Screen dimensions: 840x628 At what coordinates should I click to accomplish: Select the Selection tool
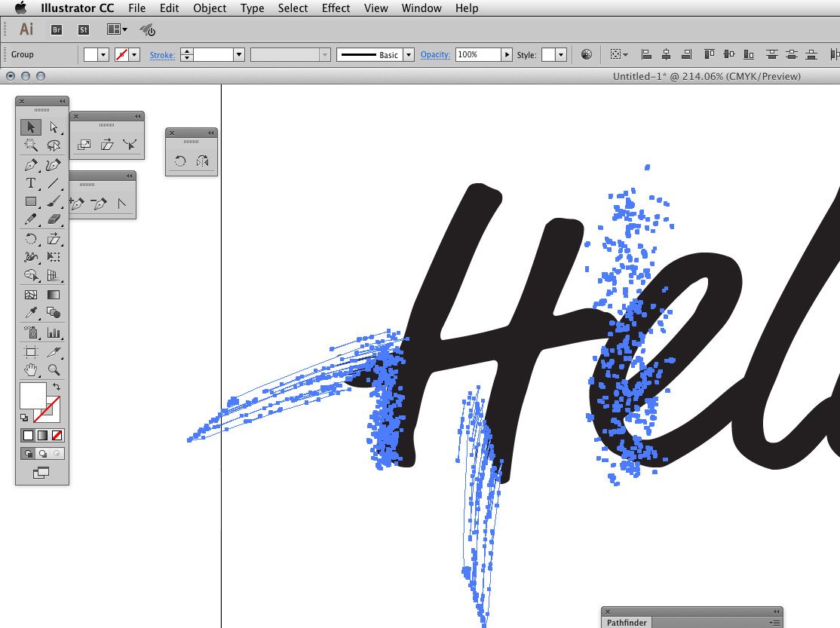(x=30, y=127)
